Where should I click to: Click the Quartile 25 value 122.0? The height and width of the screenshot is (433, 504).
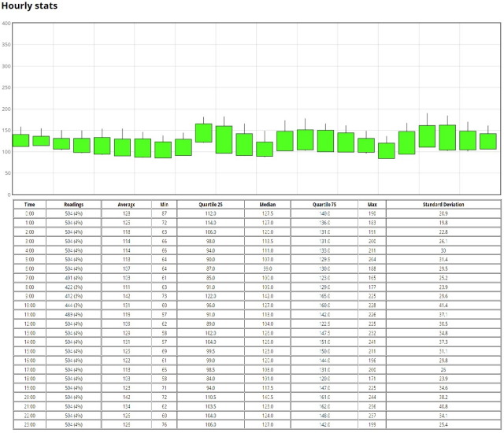tap(210, 296)
